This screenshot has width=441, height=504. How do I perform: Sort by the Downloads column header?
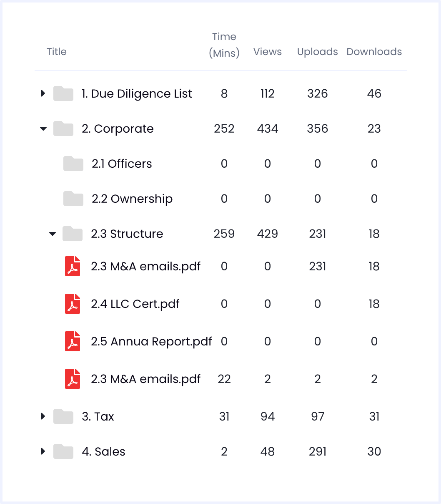374,52
